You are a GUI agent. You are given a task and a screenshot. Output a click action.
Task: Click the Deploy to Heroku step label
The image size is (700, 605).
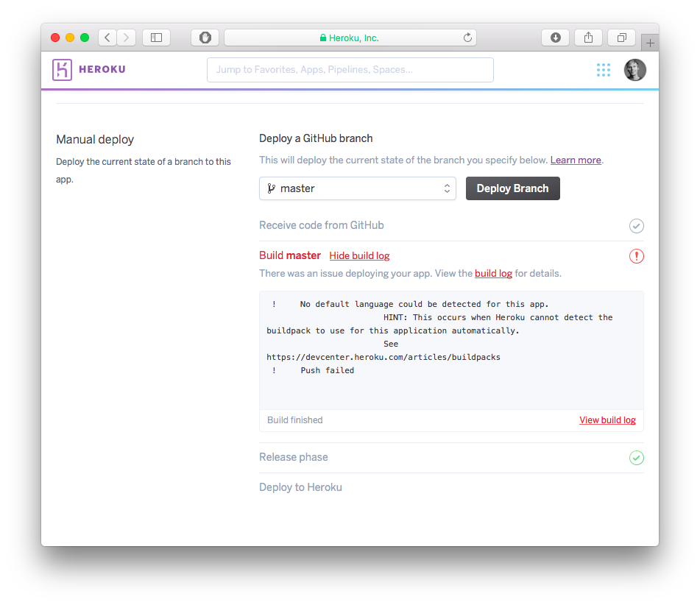coord(300,487)
